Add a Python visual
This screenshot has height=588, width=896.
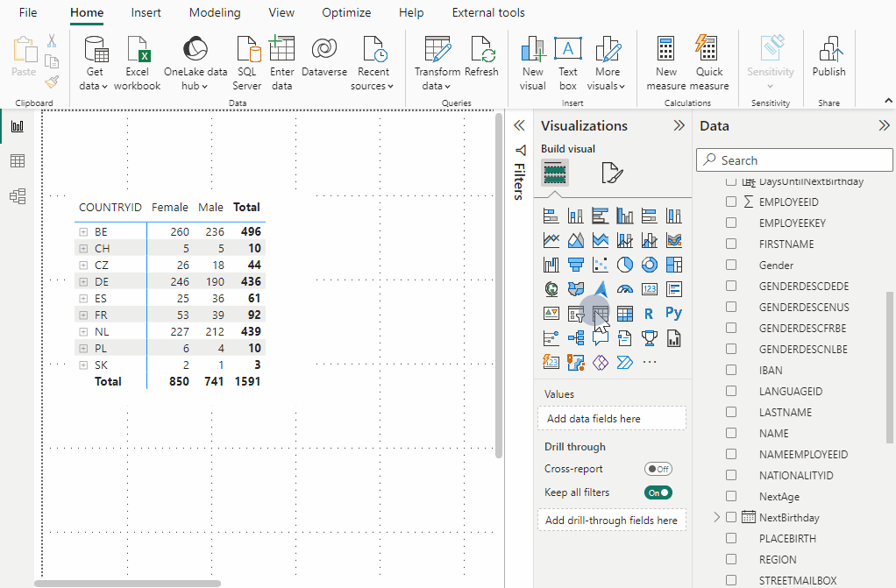(x=673, y=313)
